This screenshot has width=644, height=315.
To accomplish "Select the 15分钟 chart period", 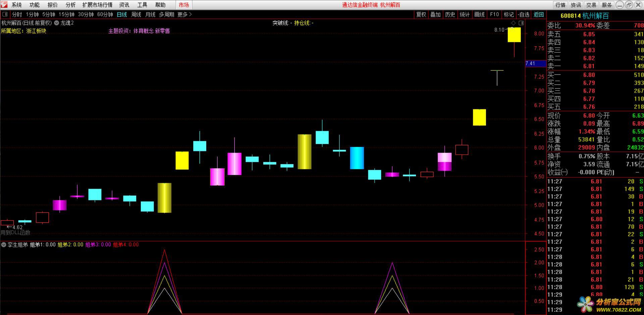I will [x=66, y=14].
